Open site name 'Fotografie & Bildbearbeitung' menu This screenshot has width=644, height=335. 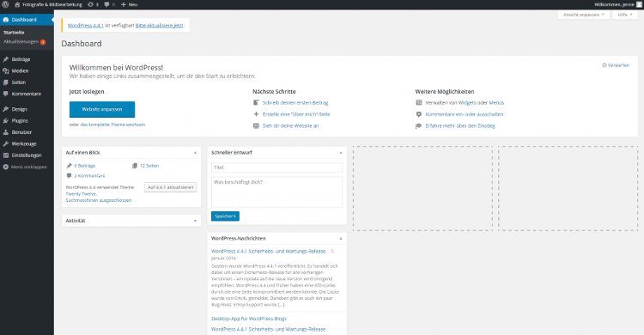[48, 4]
